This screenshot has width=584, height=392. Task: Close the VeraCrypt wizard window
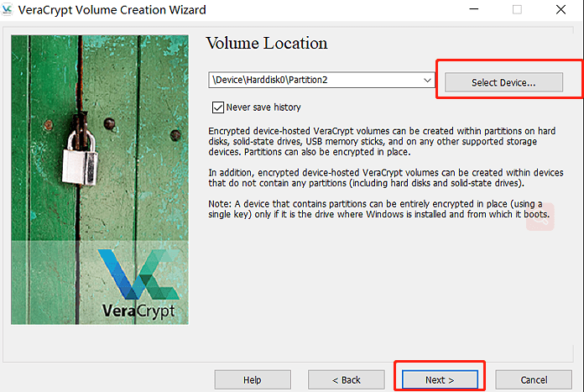click(x=561, y=9)
